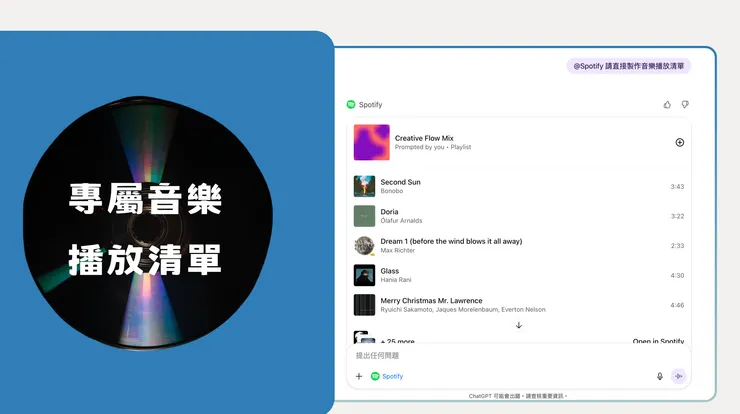Select Merry Christmas Mr. Lawrence artwork

click(364, 305)
